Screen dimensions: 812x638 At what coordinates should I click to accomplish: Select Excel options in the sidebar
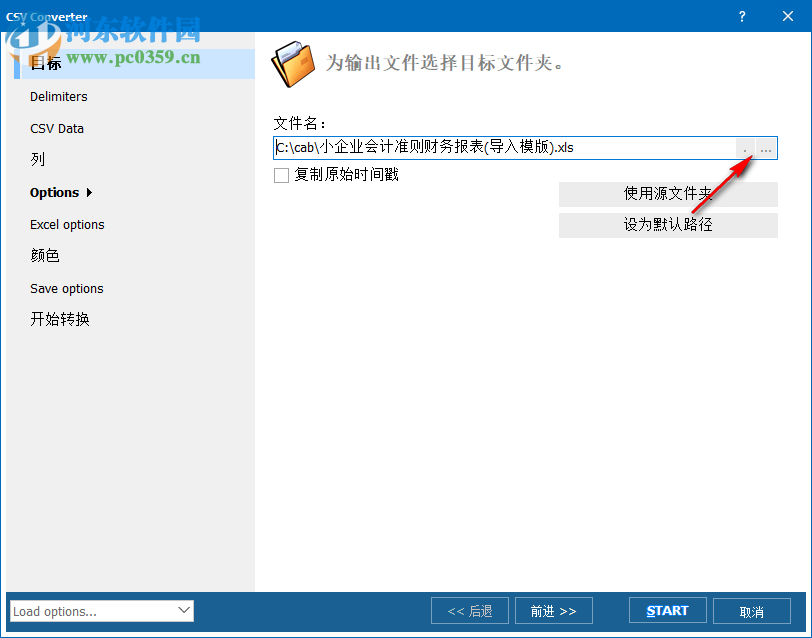(67, 224)
